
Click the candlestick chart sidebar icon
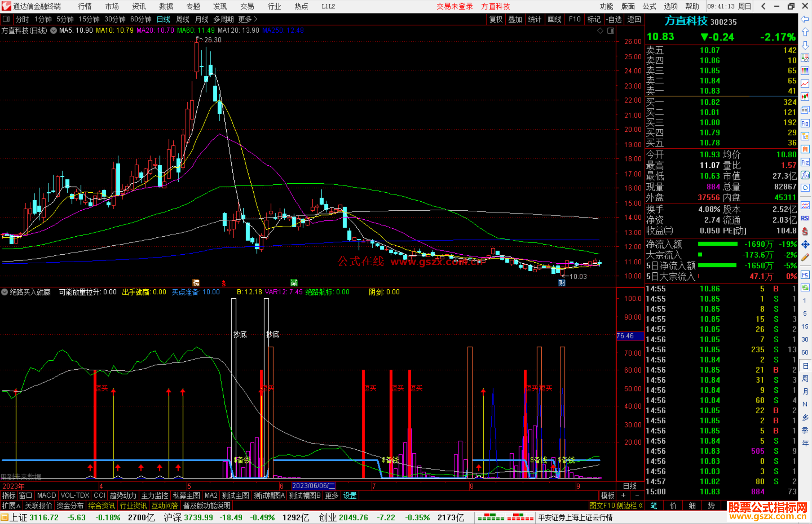click(805, 97)
